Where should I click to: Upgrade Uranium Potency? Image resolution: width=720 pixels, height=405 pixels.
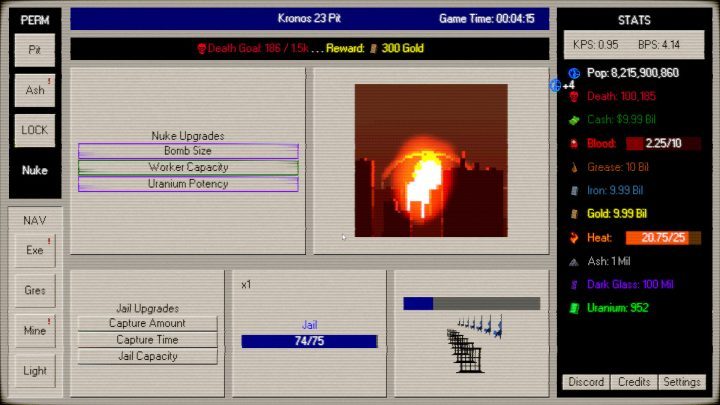pos(188,184)
